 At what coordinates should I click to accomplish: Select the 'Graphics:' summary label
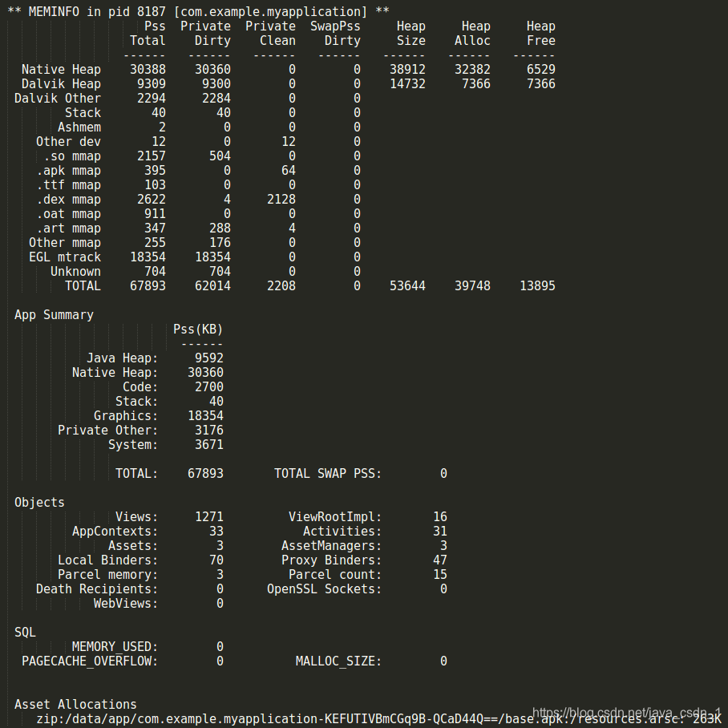127,416
